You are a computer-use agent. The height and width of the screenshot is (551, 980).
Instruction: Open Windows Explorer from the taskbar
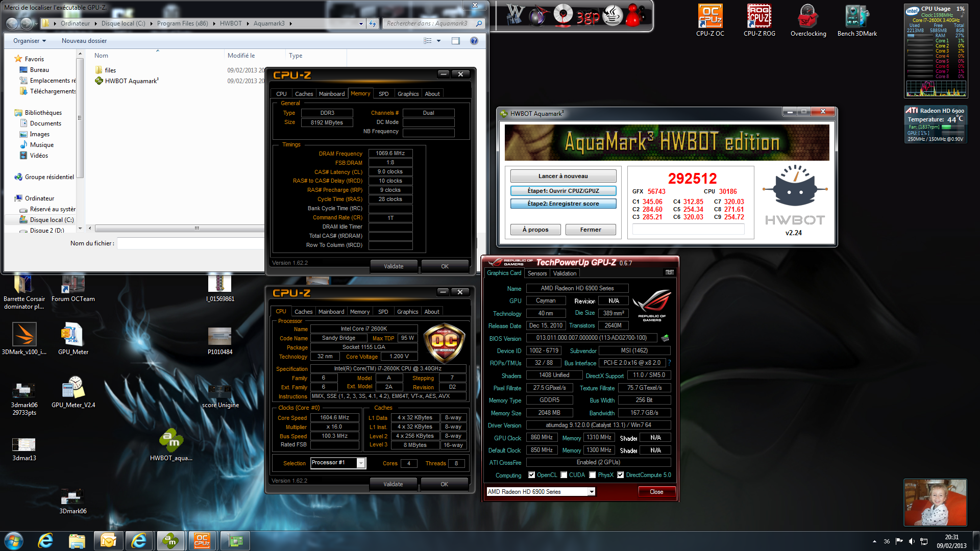click(x=77, y=541)
